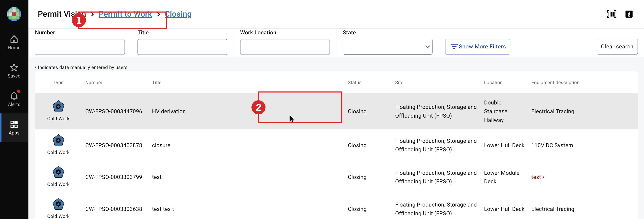The width and height of the screenshot is (644, 219).
Task: Click the Title filter input field
Action: [x=182, y=47]
